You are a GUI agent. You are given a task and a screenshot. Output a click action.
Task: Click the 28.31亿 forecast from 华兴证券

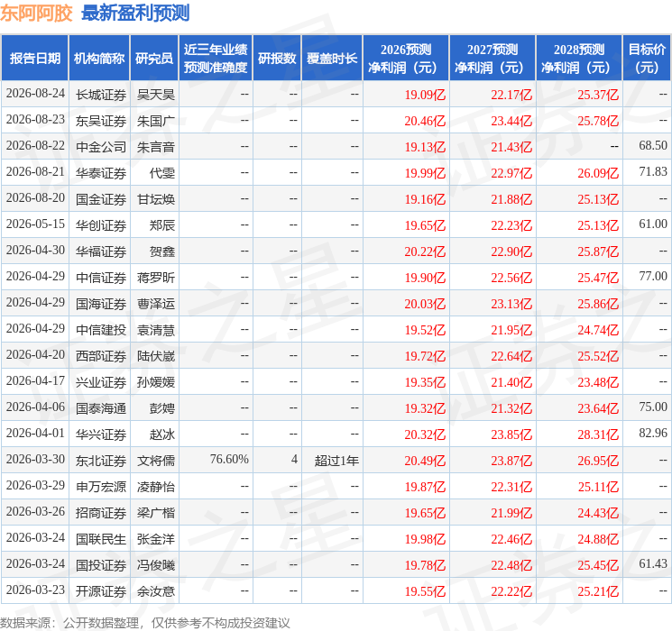click(x=598, y=434)
